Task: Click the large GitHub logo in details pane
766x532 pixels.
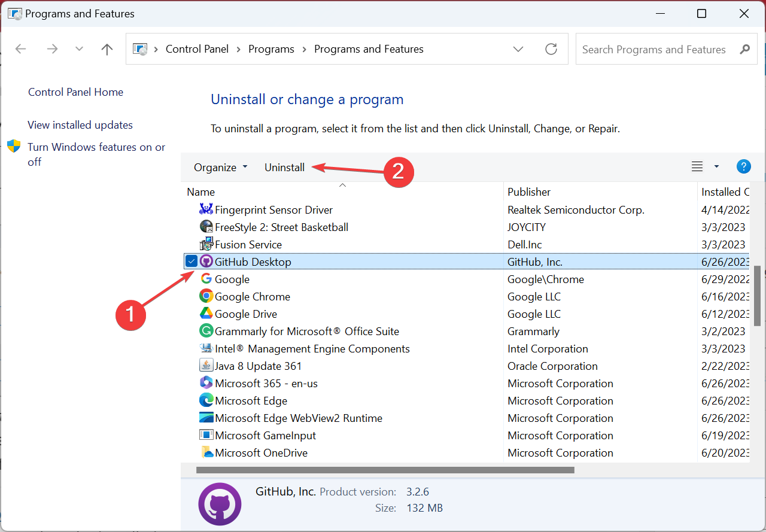Action: (220, 504)
